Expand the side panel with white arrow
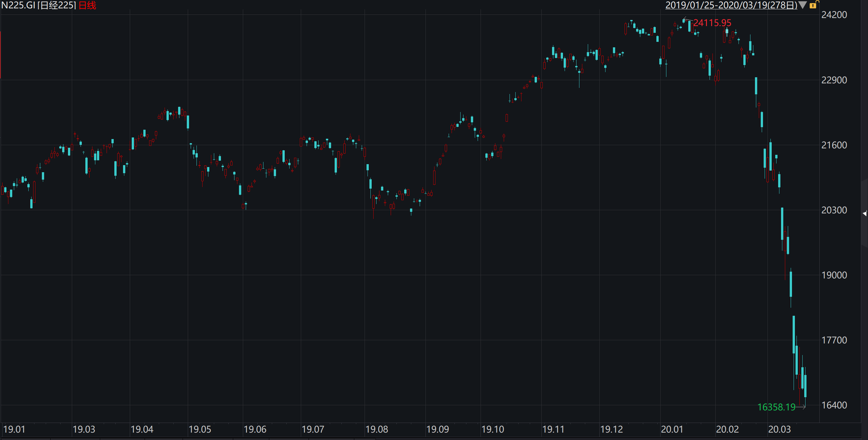Screen dimensions: 868x440 pyautogui.click(x=865, y=214)
